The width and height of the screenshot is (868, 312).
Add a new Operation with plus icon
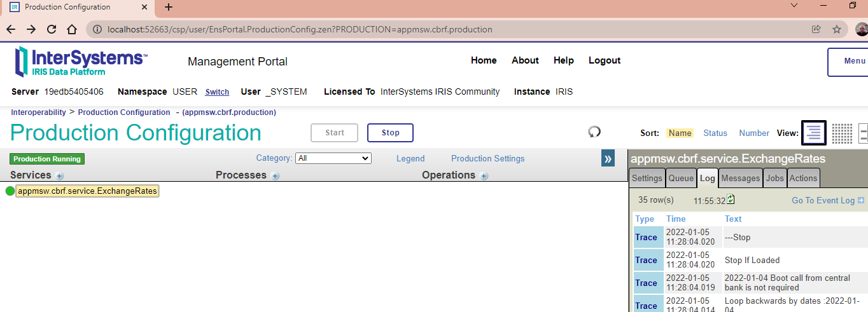point(484,176)
